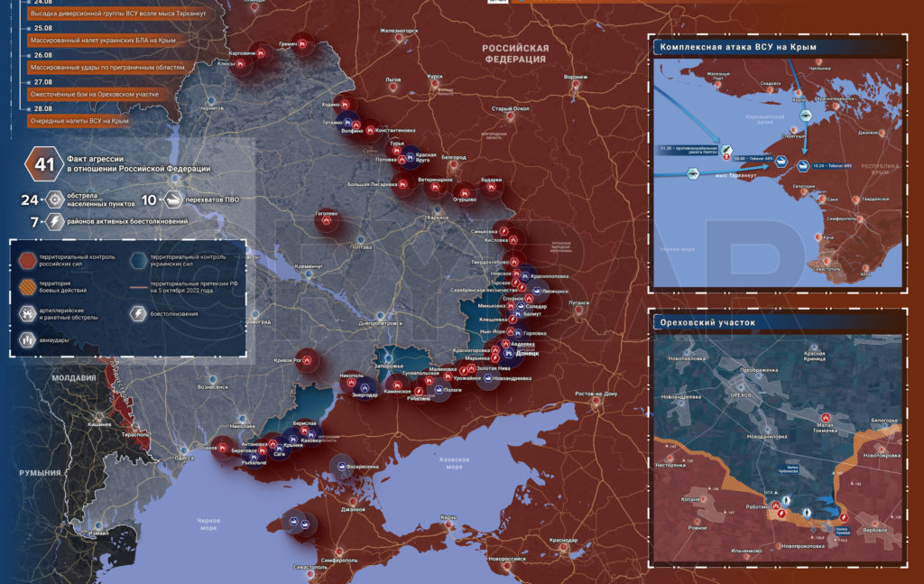Image resolution: width=924 pixels, height=584 pixels.
Task: Select the Воронеж city marker
Action: pos(575,85)
